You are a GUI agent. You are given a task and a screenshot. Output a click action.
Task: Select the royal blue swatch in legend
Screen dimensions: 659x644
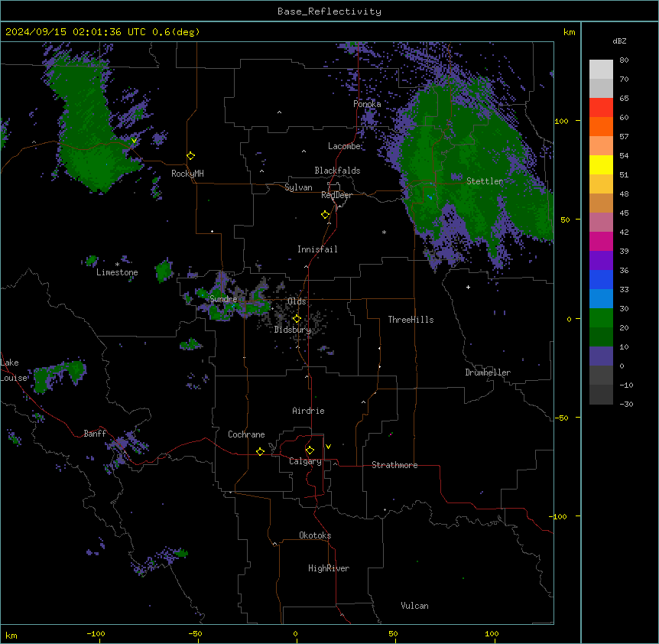tap(601, 279)
